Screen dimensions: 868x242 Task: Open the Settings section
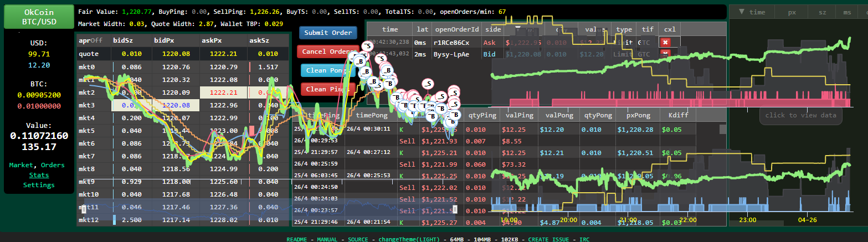38,185
